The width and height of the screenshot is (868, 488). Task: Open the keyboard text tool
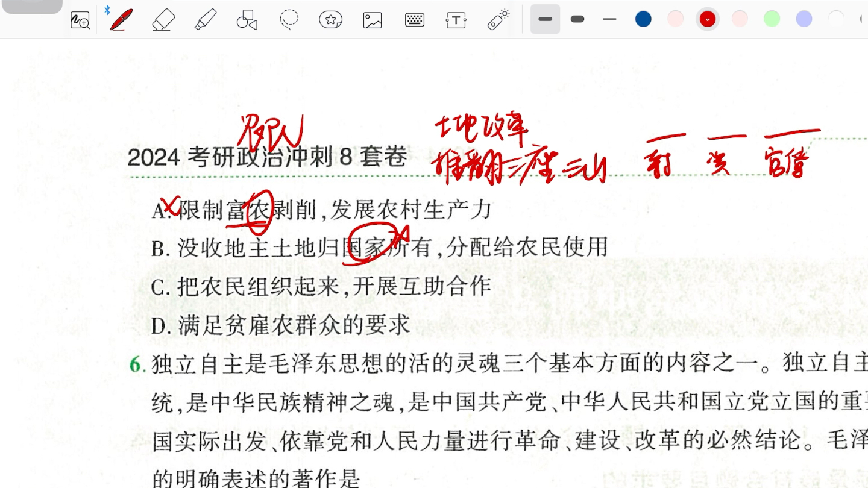point(414,20)
